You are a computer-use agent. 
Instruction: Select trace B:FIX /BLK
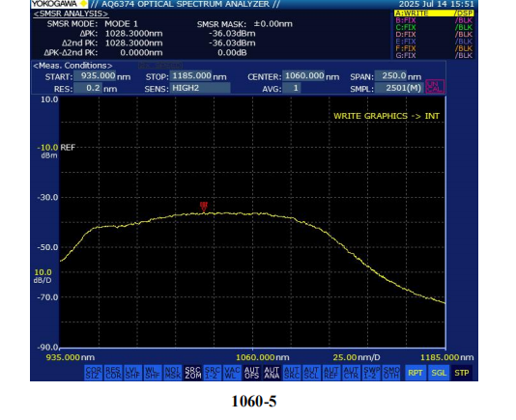point(434,20)
